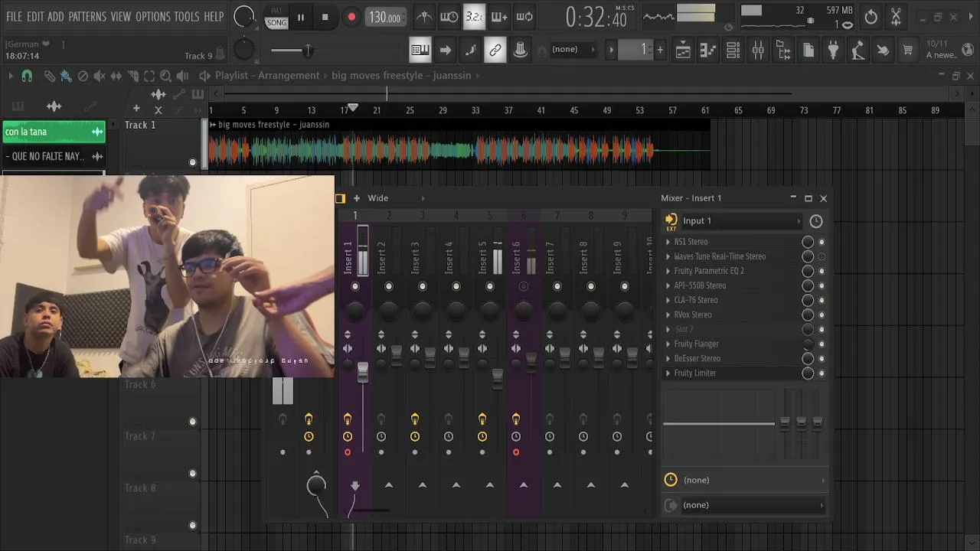
Task: Select the playlist mute tool
Action: [x=100, y=76]
